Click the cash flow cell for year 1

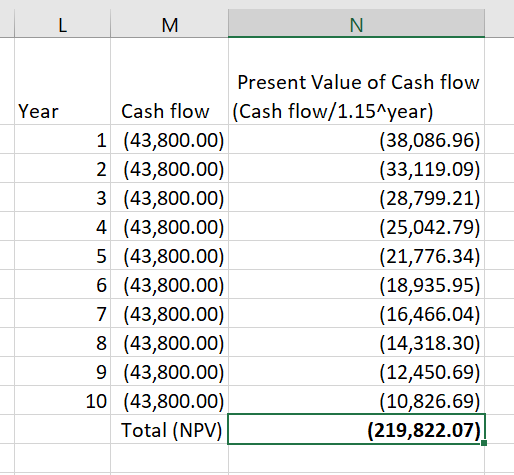169,139
